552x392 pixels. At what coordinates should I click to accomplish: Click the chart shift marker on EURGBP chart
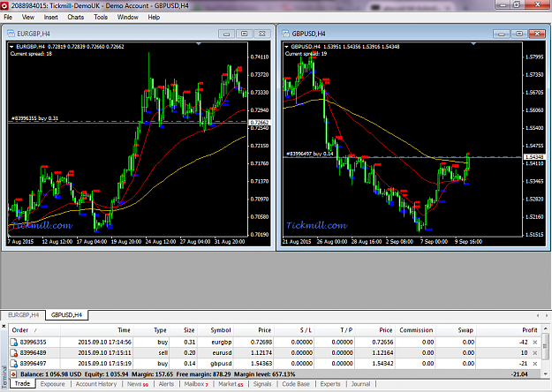pos(199,43)
